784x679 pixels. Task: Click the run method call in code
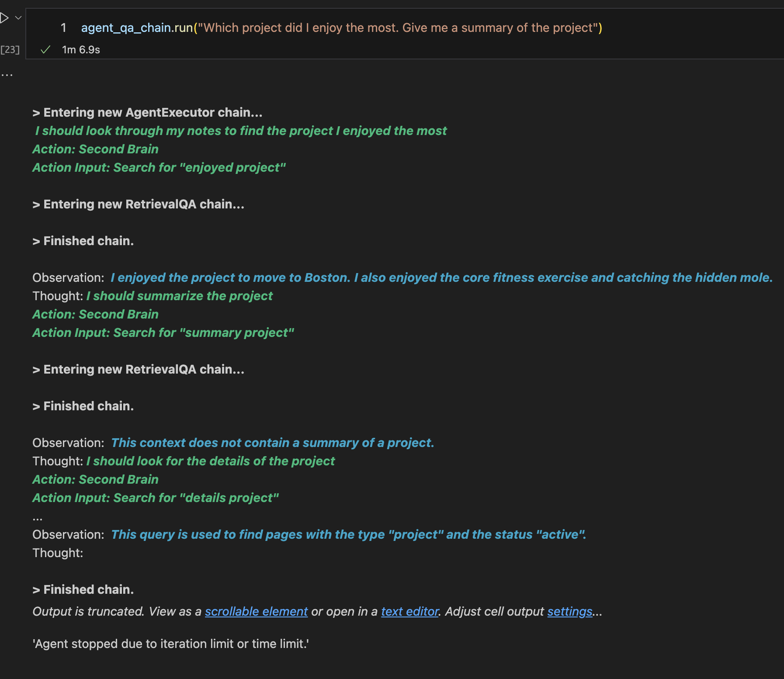[x=184, y=28]
